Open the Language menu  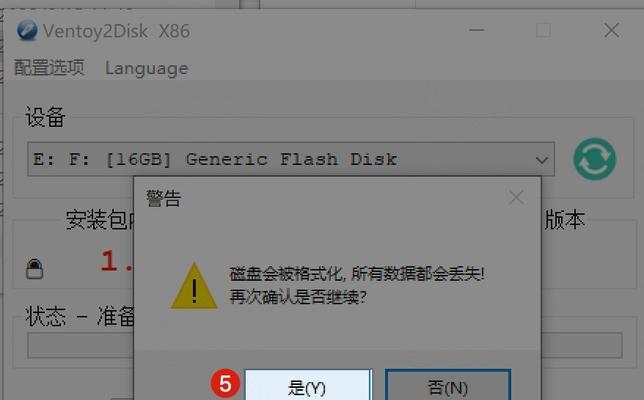tap(147, 68)
